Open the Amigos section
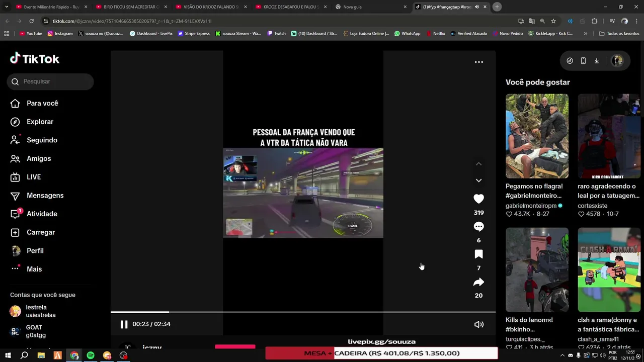The height and width of the screenshot is (362, 644). tap(31, 158)
